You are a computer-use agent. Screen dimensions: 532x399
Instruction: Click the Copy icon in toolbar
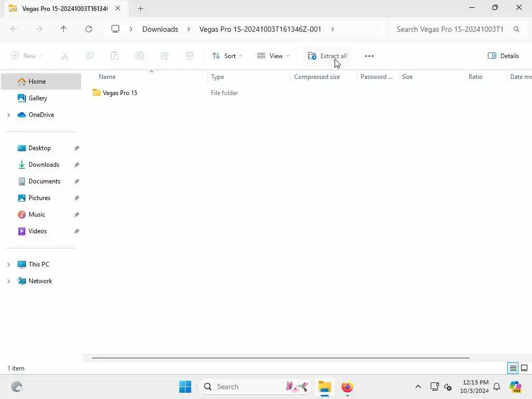(x=90, y=56)
